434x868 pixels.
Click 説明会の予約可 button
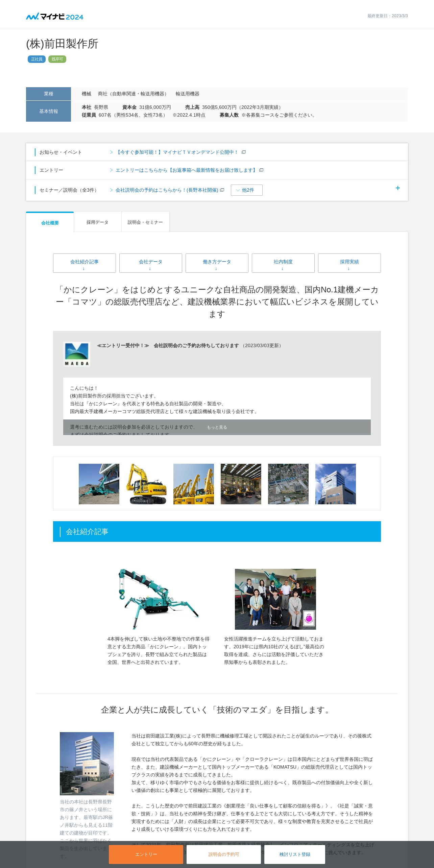click(224, 854)
